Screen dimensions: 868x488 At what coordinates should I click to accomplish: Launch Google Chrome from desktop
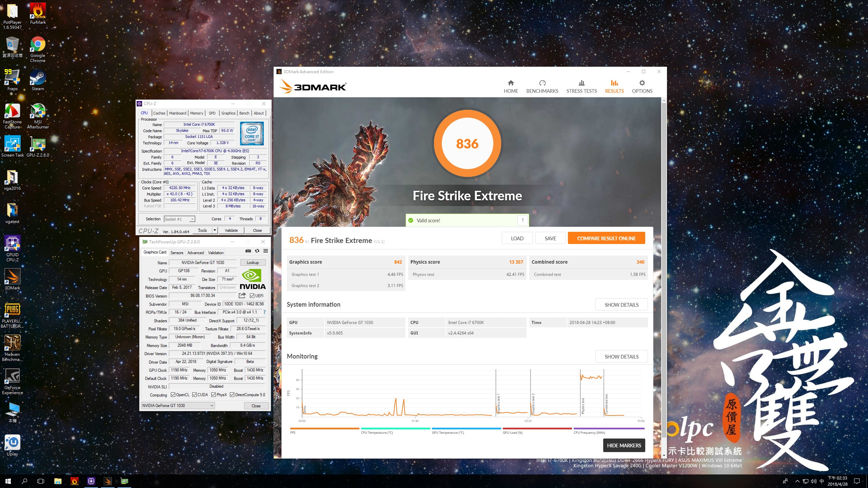(x=38, y=49)
